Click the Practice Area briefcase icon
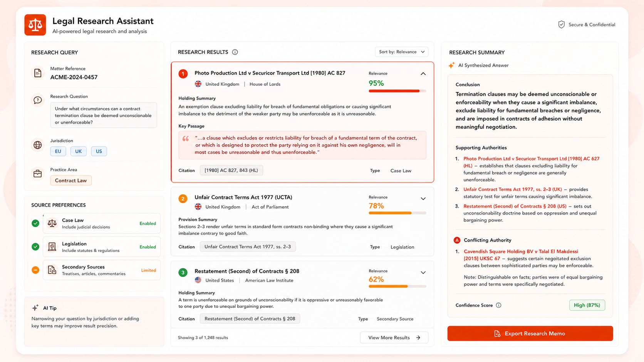 coord(38,174)
